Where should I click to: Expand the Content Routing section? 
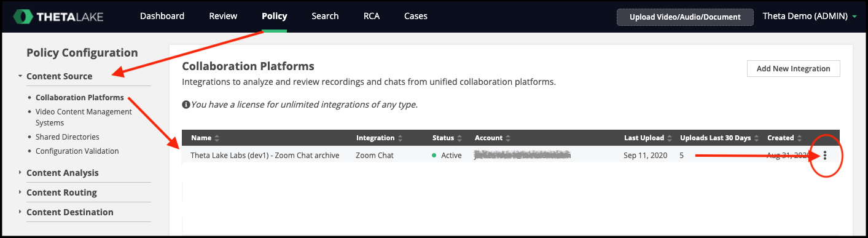(61, 192)
